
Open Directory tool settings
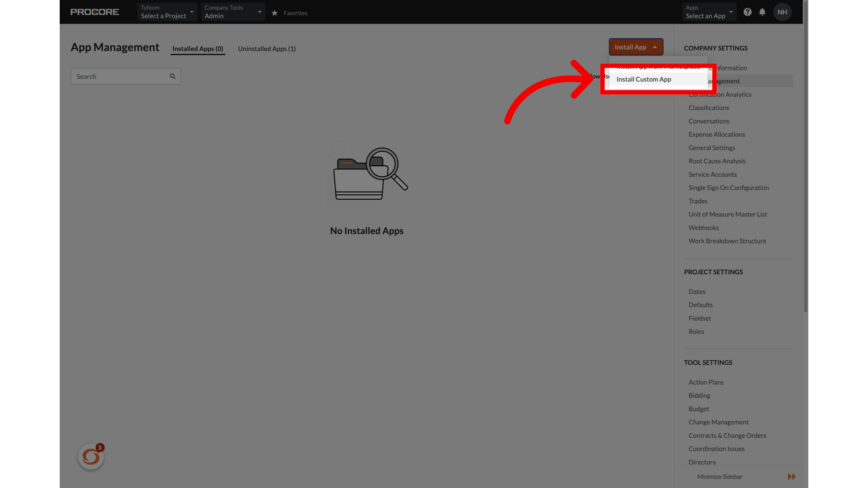[702, 462]
